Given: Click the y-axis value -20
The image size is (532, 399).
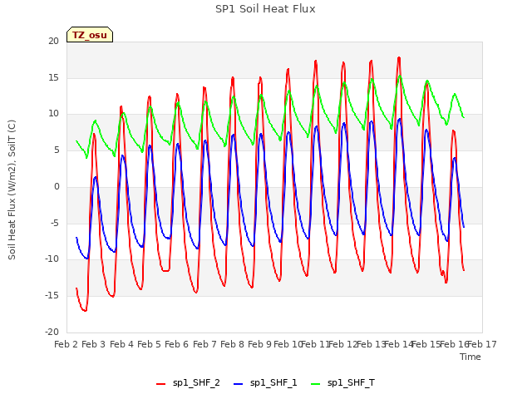Looking at the screenshot, I should point(52,332).
